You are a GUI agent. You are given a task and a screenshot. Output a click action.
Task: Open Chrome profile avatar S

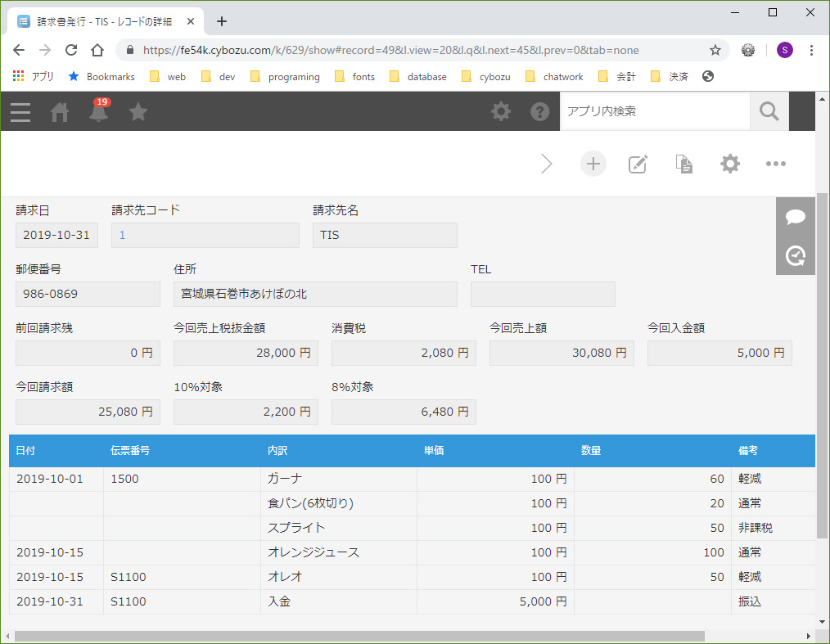(784, 50)
